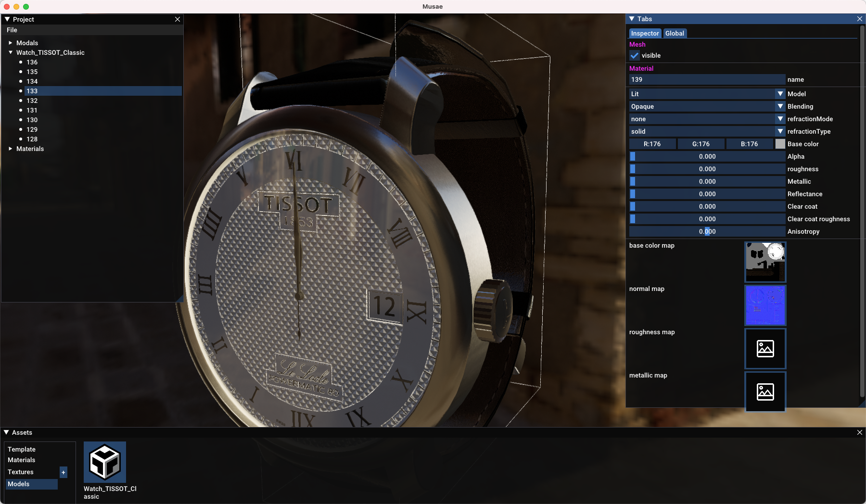Click the Alpha slider
Viewport: 866px width, 504px height.
(707, 156)
